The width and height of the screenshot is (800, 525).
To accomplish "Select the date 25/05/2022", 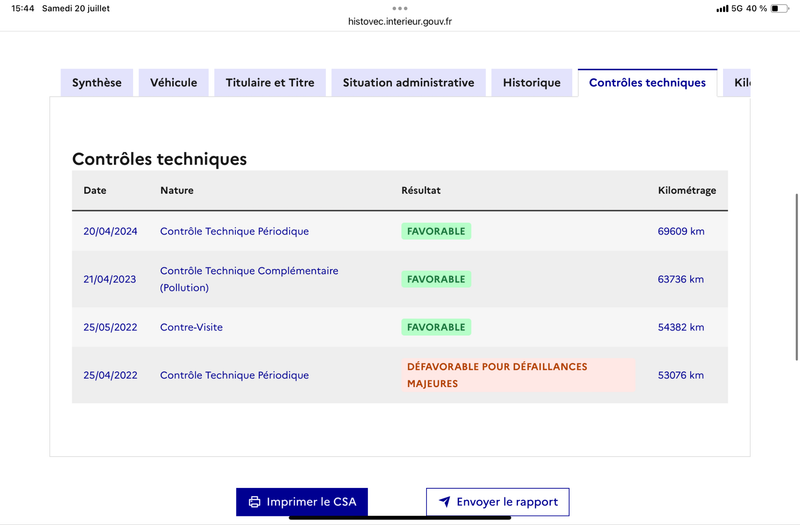I will coord(110,327).
